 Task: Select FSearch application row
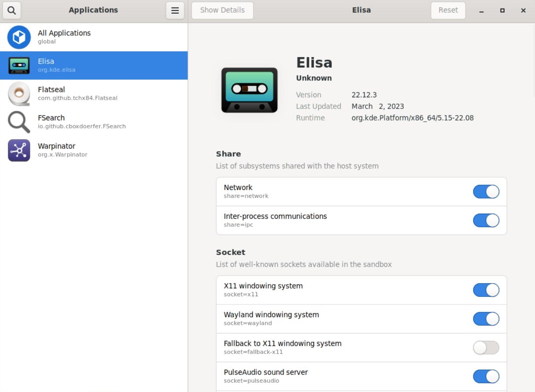(94, 122)
